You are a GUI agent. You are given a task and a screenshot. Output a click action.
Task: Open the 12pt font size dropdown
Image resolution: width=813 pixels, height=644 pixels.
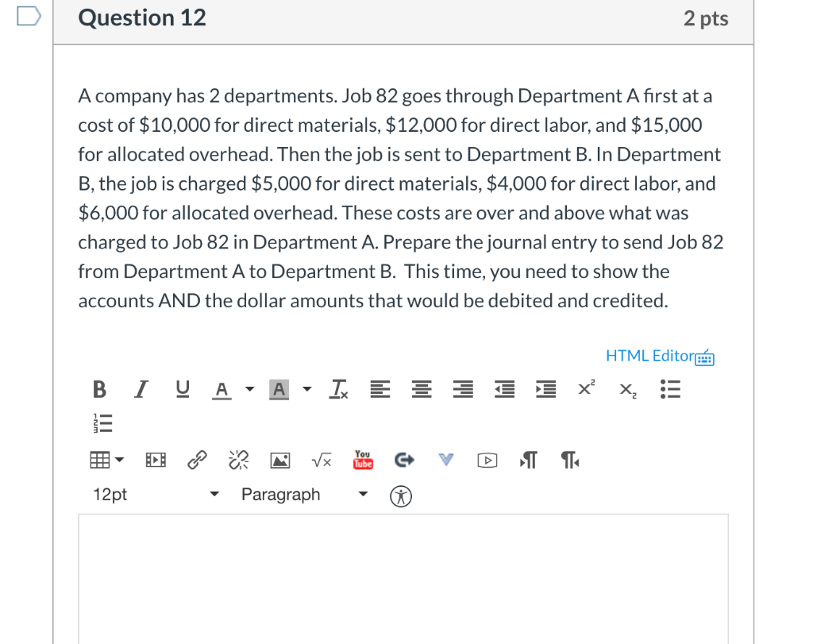point(156,494)
